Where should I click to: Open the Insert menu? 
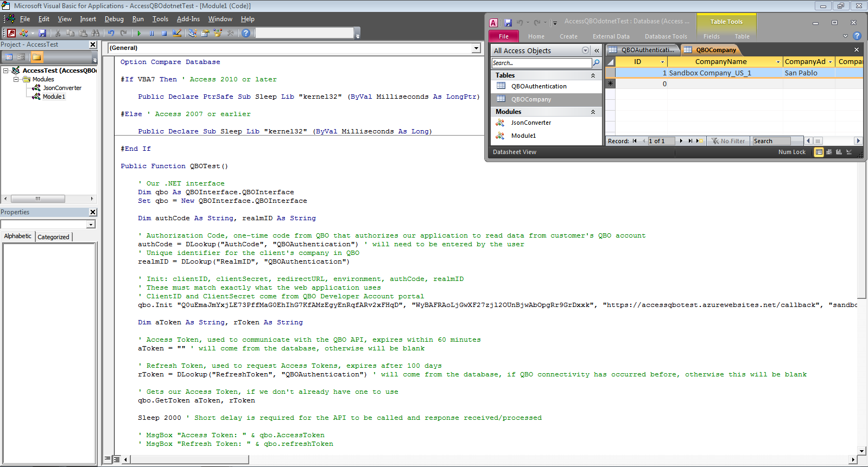click(x=88, y=19)
